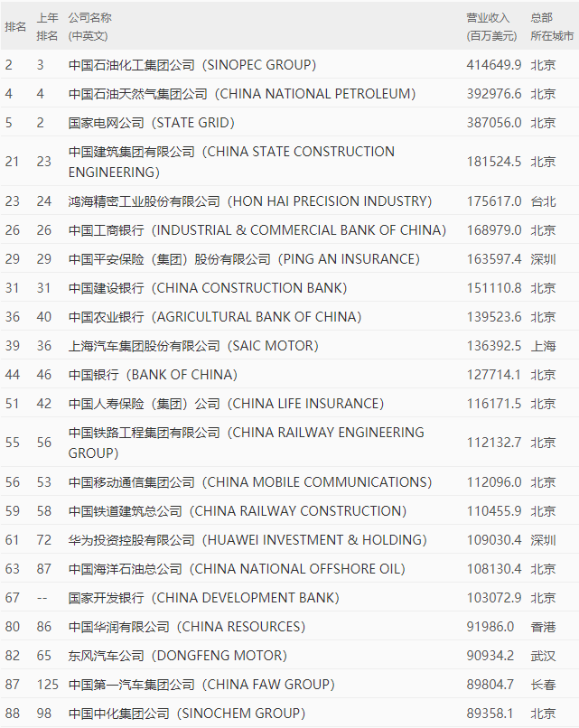Click revenue value 91986.0
Viewport: 579px width, 728px height.
click(x=490, y=626)
